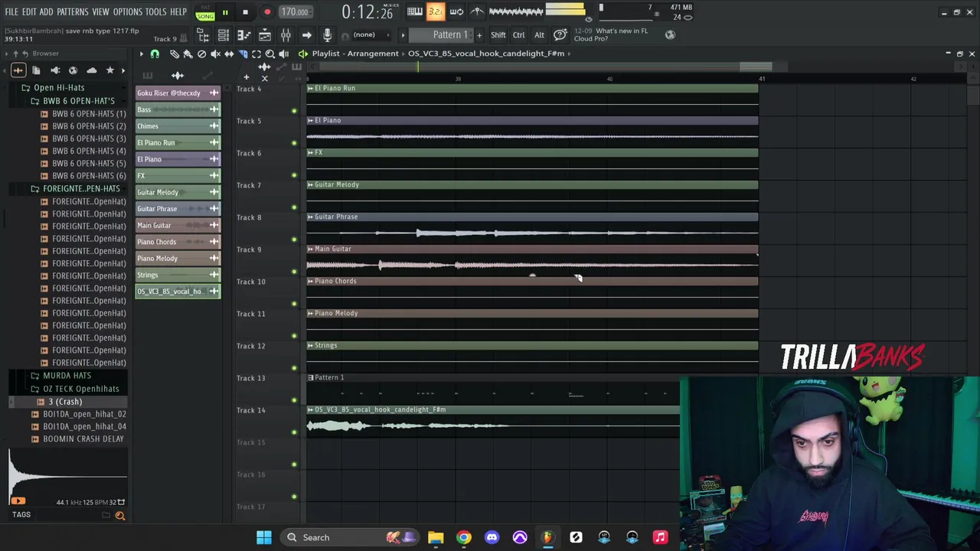980x551 pixels.
Task: Open the TOOLS menu
Action: (x=155, y=11)
